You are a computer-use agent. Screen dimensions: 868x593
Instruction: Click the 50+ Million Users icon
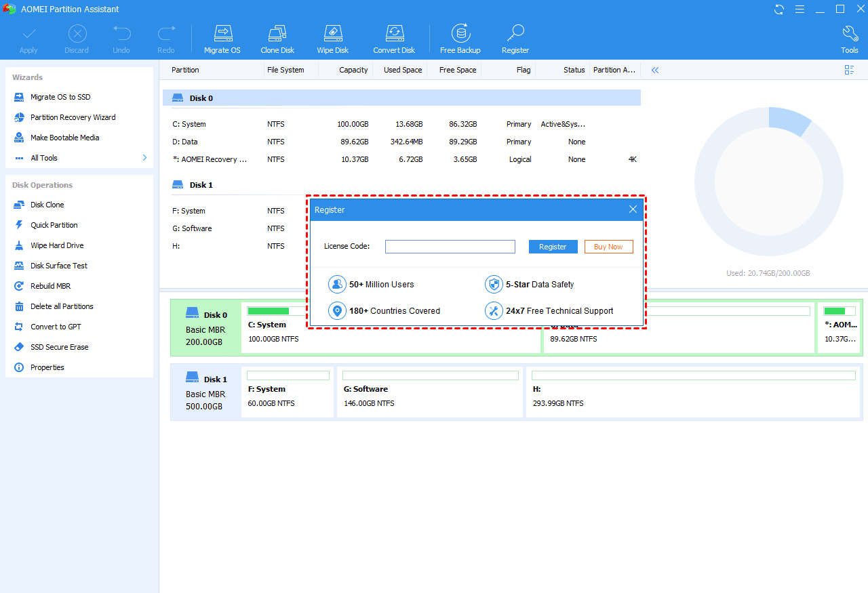coord(337,285)
